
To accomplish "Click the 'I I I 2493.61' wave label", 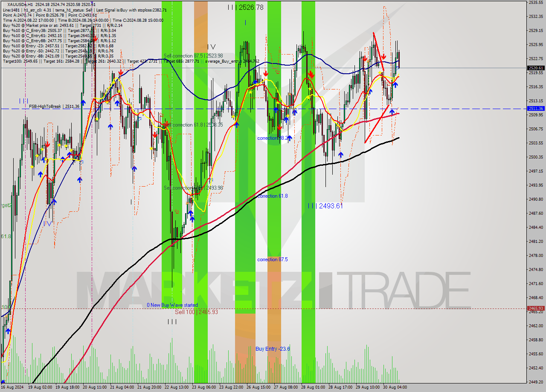I will click(x=325, y=206).
